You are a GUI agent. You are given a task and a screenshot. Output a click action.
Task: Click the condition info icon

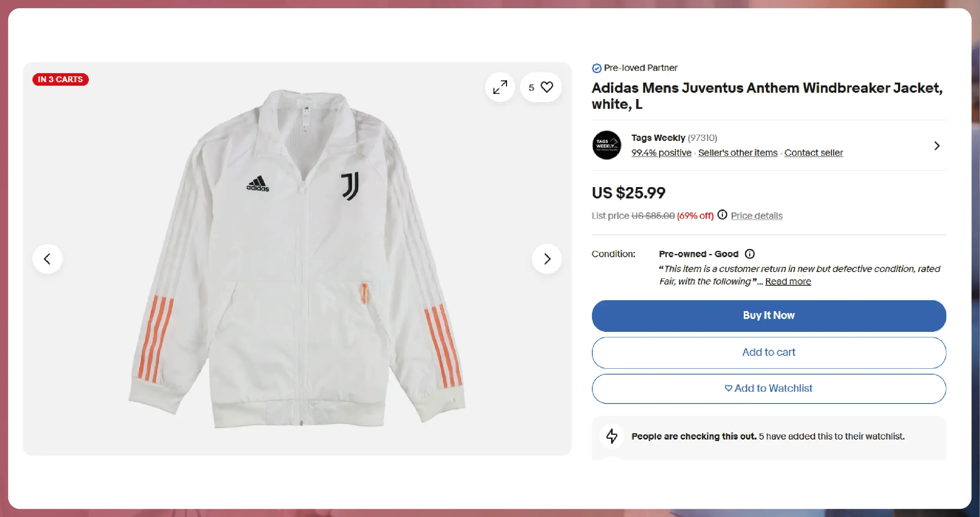[750, 254]
